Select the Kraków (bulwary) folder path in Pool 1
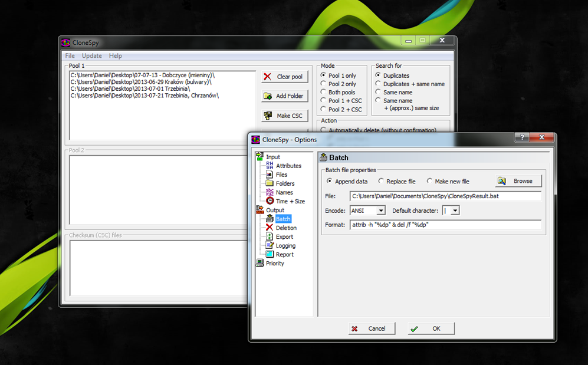 (x=141, y=82)
